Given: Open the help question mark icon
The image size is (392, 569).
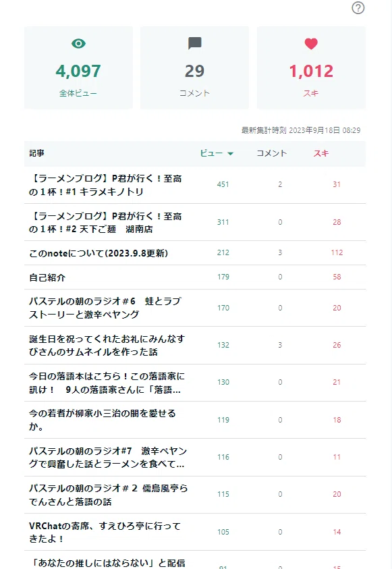Looking at the screenshot, I should 358,8.
